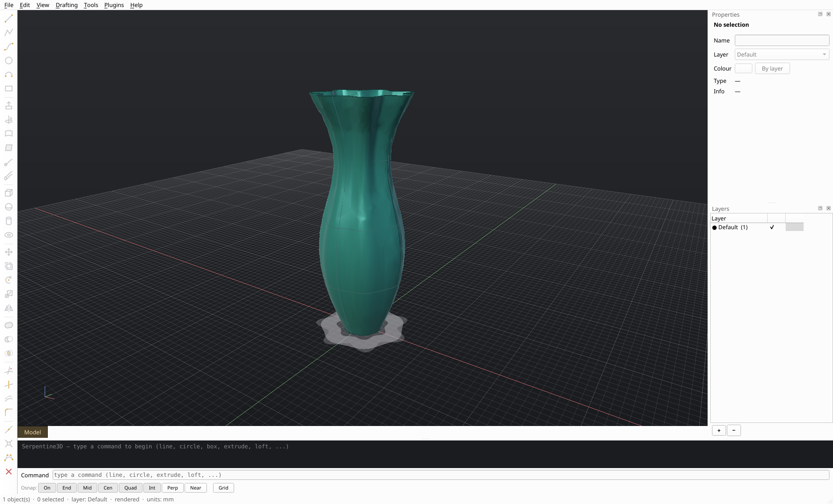Select the Circle tool
The image size is (833, 504).
(x=9, y=60)
